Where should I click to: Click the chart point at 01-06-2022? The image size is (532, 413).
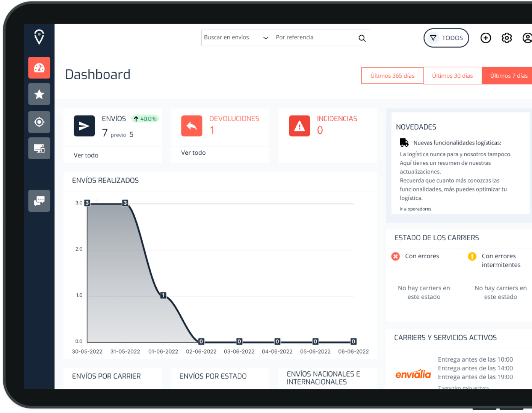pyautogui.click(x=163, y=295)
